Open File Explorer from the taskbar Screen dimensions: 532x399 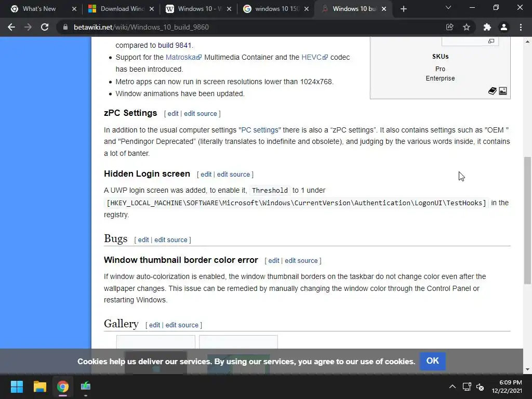click(x=39, y=387)
